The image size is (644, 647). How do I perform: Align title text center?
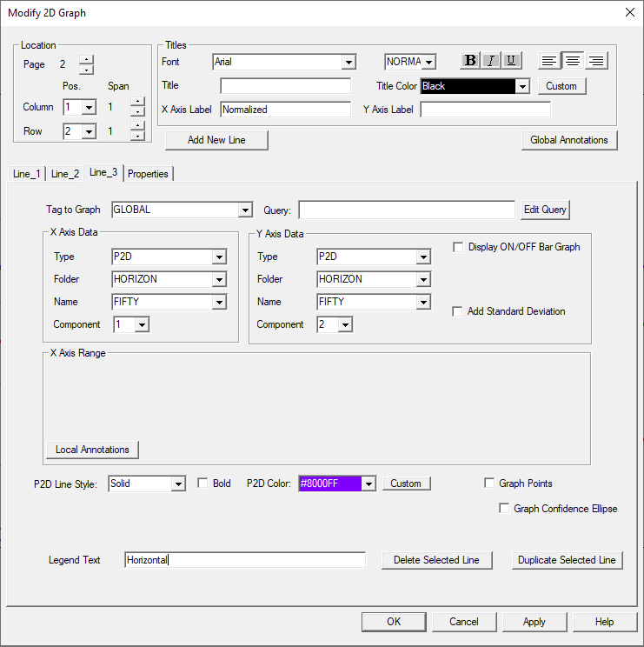coord(573,61)
